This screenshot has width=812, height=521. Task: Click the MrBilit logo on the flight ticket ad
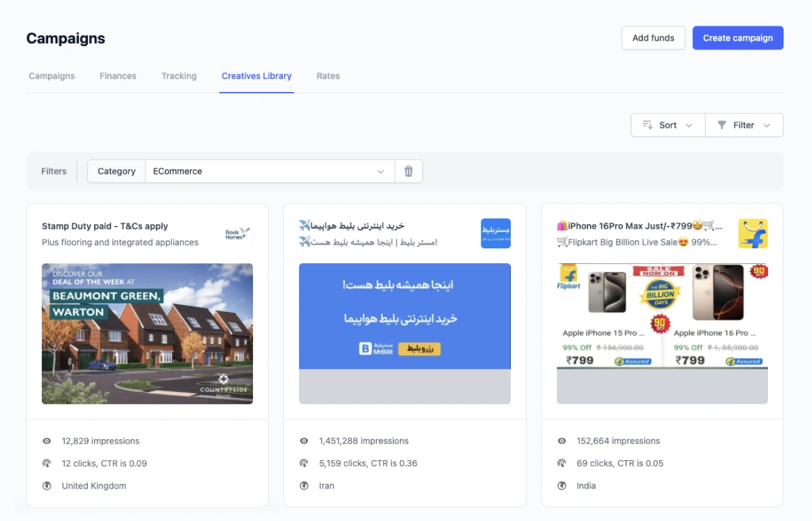[x=495, y=233]
